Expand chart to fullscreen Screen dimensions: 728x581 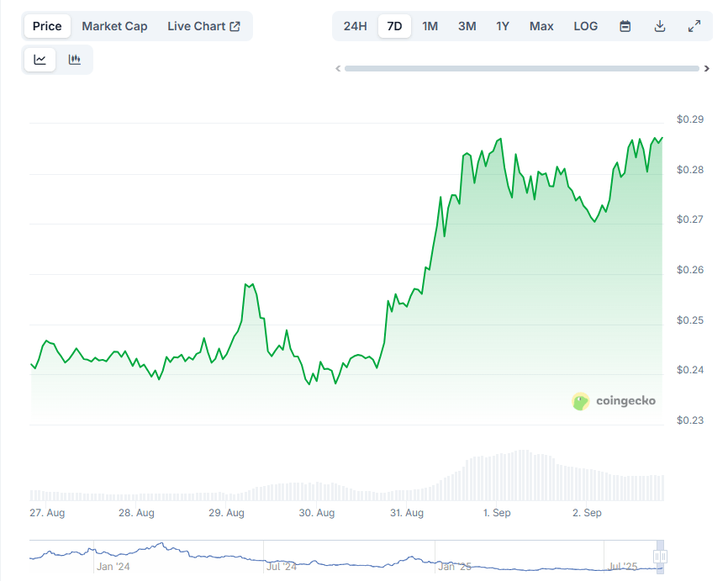coord(694,26)
